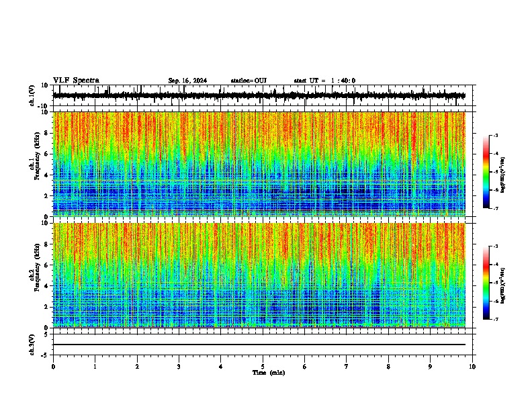Click the "ch.3(V)" axis label
The height and width of the screenshot is (411, 532).
click(32, 345)
